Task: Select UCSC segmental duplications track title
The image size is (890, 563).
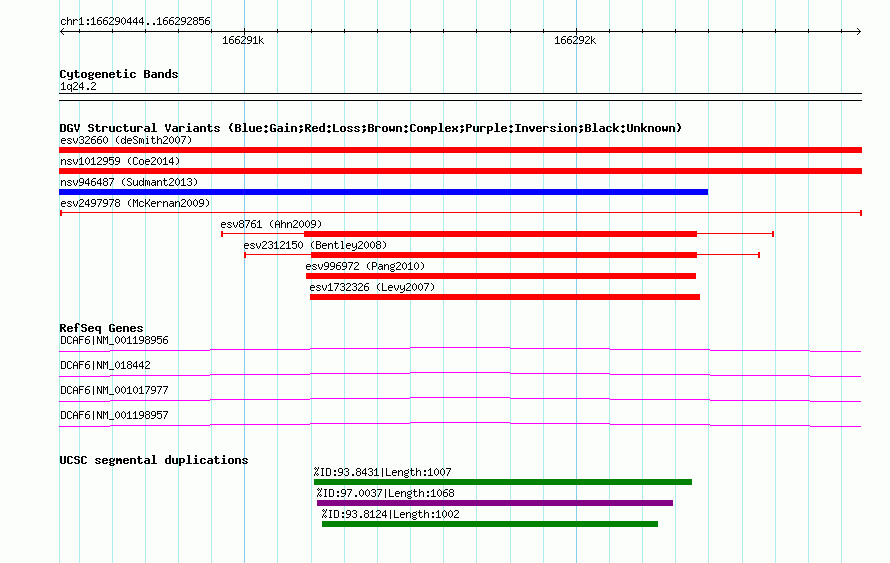Action: pos(154,460)
